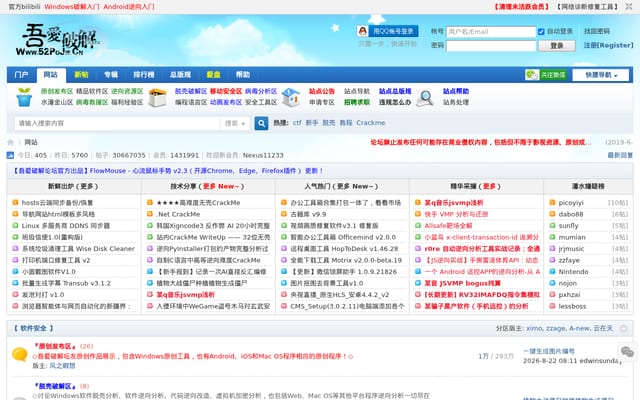
Task: Open the 爱盘 navigation tab
Action: pyautogui.click(x=213, y=75)
